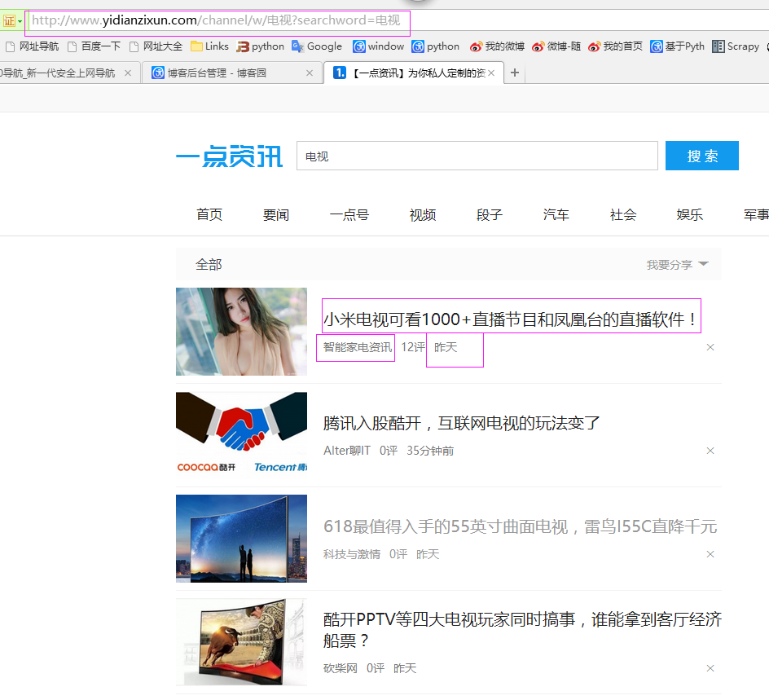Open the 娱乐 channel
This screenshot has height=700, width=769.
click(x=689, y=215)
